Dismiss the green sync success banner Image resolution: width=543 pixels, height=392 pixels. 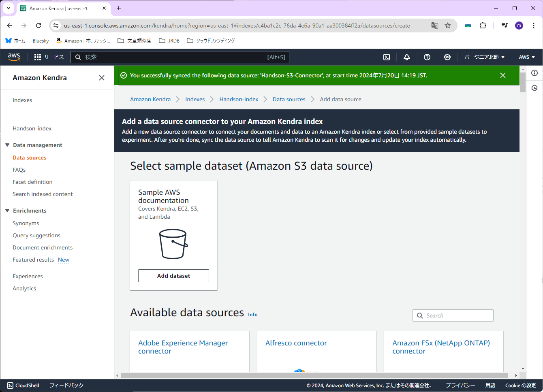[503, 75]
